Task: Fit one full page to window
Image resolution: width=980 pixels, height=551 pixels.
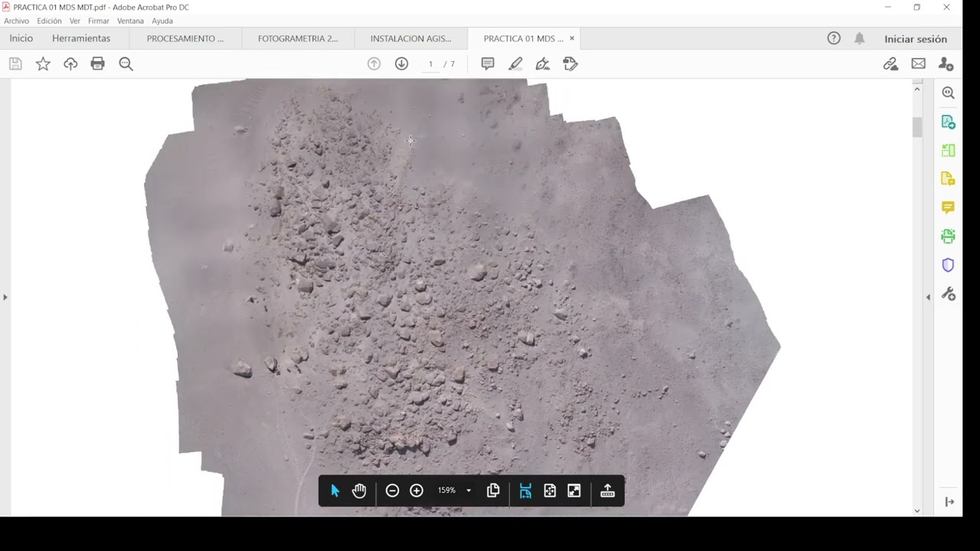Action: click(x=550, y=491)
